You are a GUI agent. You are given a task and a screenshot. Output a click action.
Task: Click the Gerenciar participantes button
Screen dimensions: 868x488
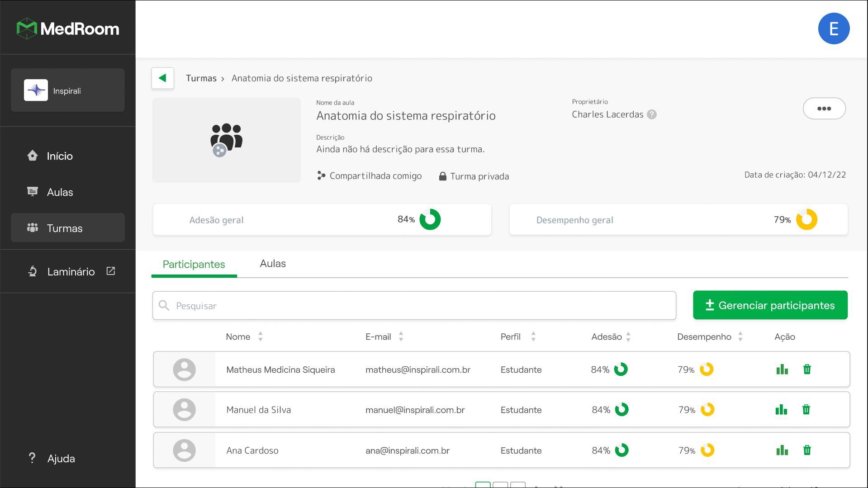click(770, 305)
